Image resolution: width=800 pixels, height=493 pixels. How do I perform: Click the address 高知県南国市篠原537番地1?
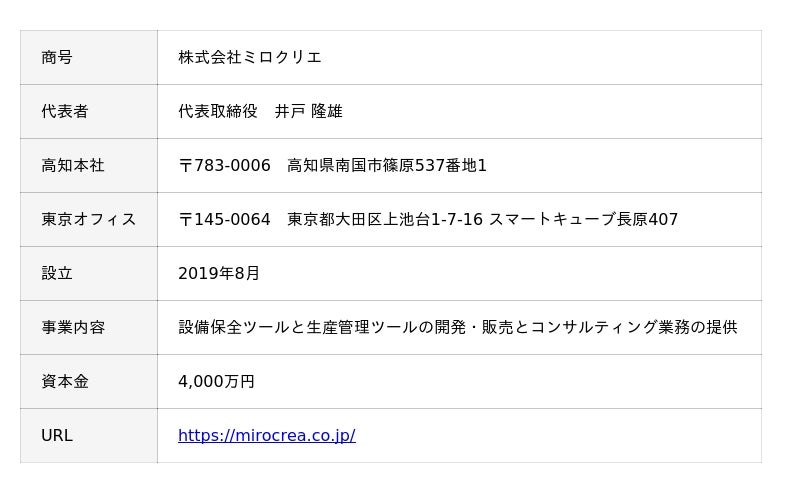point(386,165)
